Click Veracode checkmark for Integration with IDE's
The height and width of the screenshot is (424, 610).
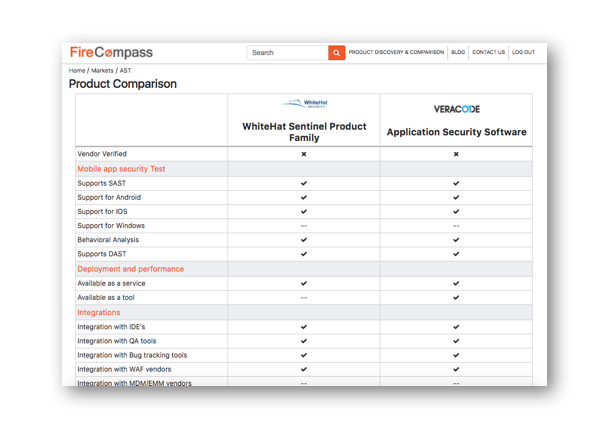coord(456,327)
